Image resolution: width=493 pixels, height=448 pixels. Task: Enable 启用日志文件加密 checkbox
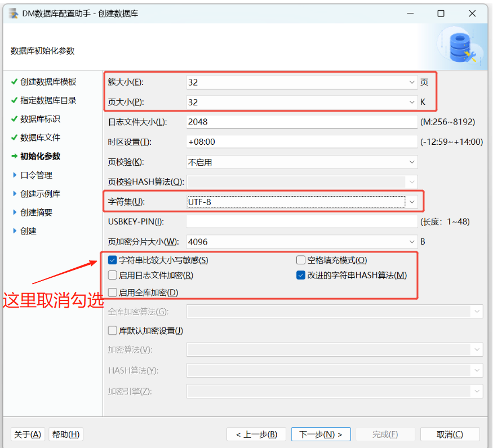(x=113, y=276)
